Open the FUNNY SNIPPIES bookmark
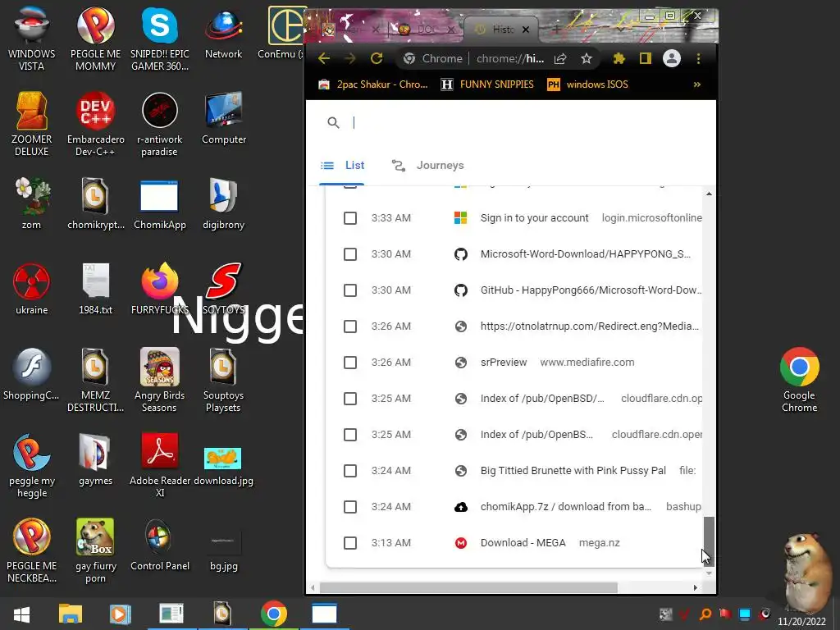Image resolution: width=840 pixels, height=630 pixels. 487,84
